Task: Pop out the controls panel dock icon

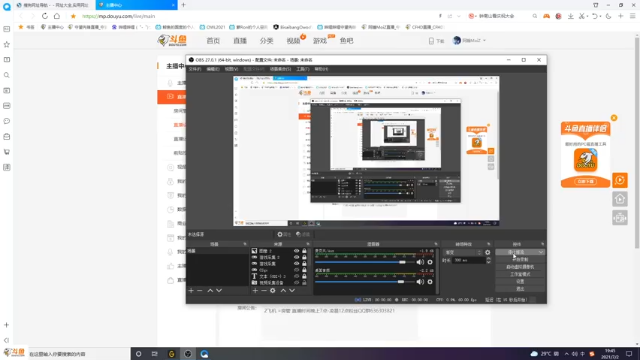Action: pyautogui.click(x=542, y=244)
